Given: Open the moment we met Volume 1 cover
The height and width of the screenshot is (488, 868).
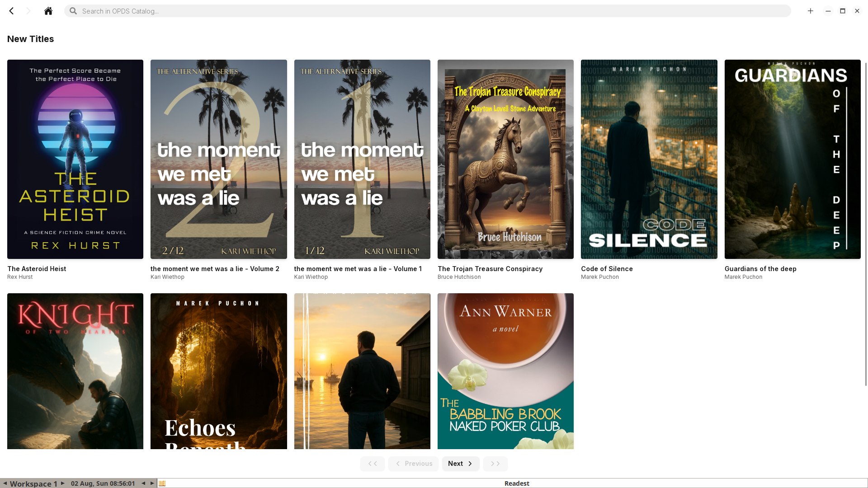Looking at the screenshot, I should pos(362,159).
